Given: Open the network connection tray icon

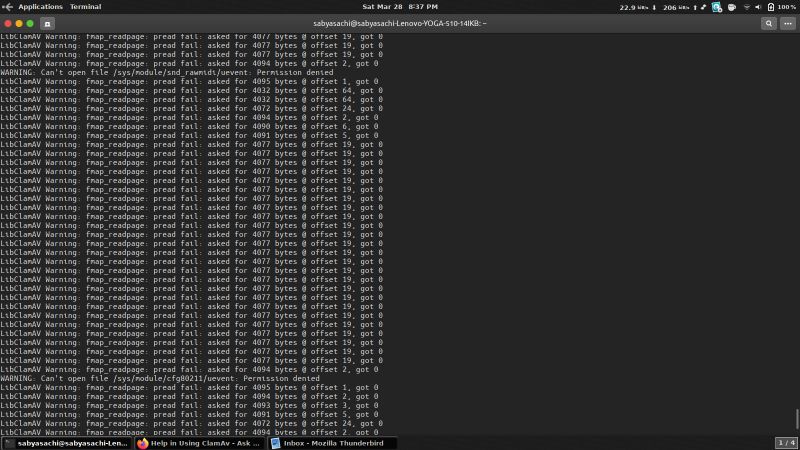Looking at the screenshot, I should point(704,7).
